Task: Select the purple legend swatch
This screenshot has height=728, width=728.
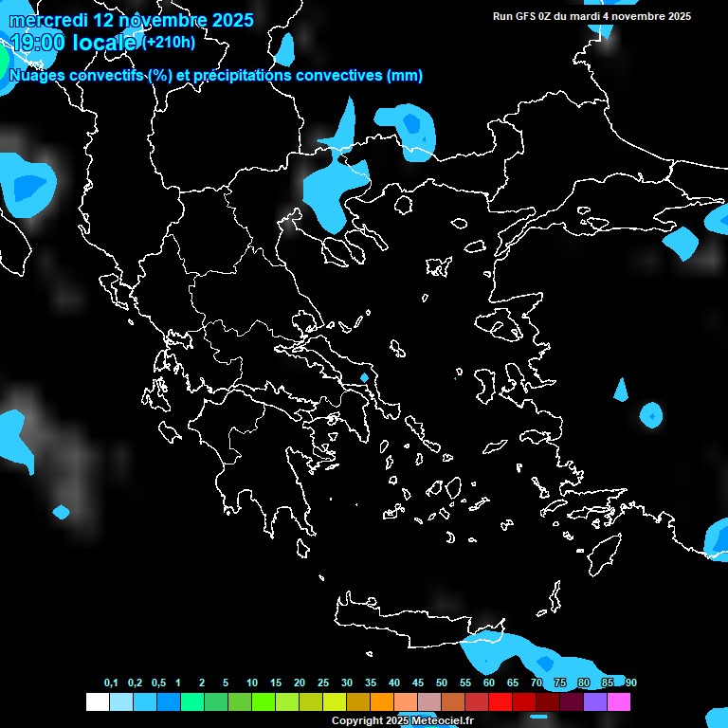Action: [594, 701]
